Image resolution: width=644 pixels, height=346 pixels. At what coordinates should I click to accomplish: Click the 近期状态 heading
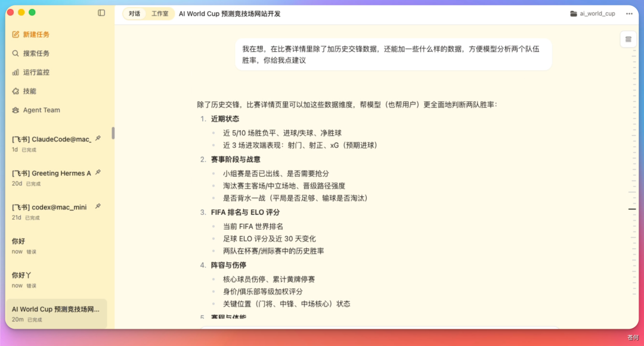[x=225, y=119]
